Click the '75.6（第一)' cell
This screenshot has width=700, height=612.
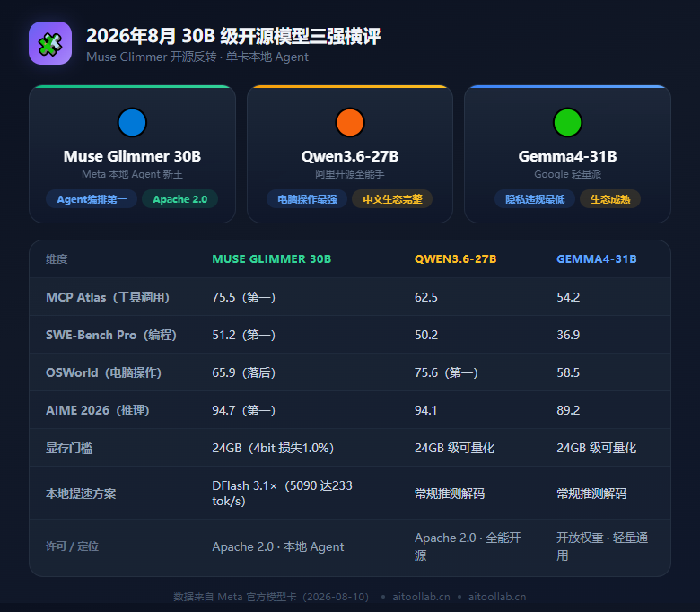tap(446, 372)
